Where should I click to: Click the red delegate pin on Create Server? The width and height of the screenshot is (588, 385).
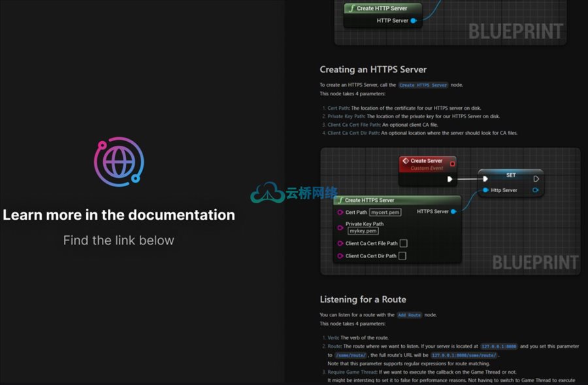(x=452, y=163)
